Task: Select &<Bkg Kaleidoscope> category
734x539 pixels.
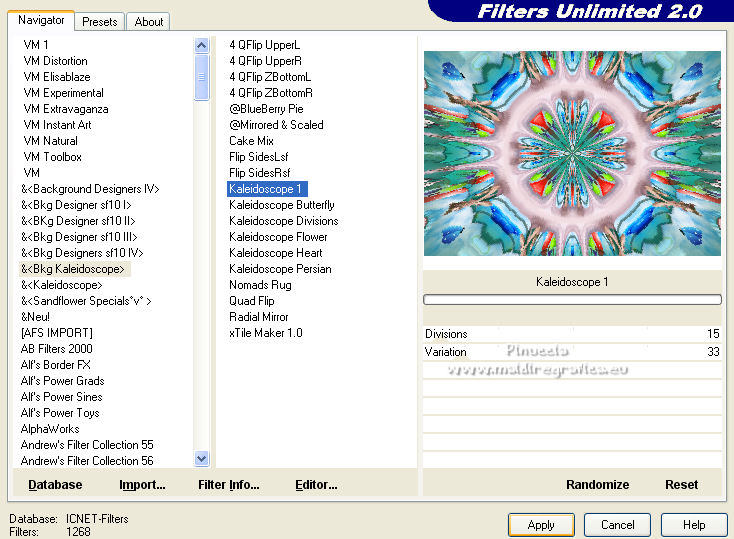Action: pyautogui.click(x=73, y=269)
